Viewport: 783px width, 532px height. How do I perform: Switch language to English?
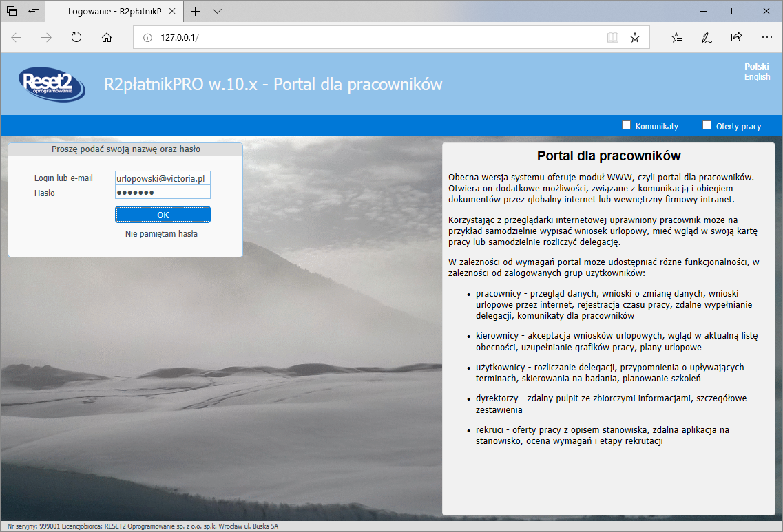coord(757,77)
